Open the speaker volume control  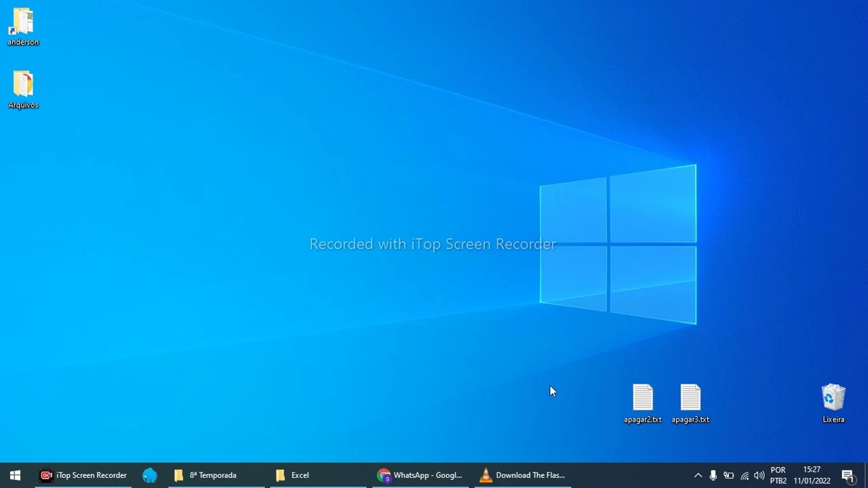tap(759, 475)
